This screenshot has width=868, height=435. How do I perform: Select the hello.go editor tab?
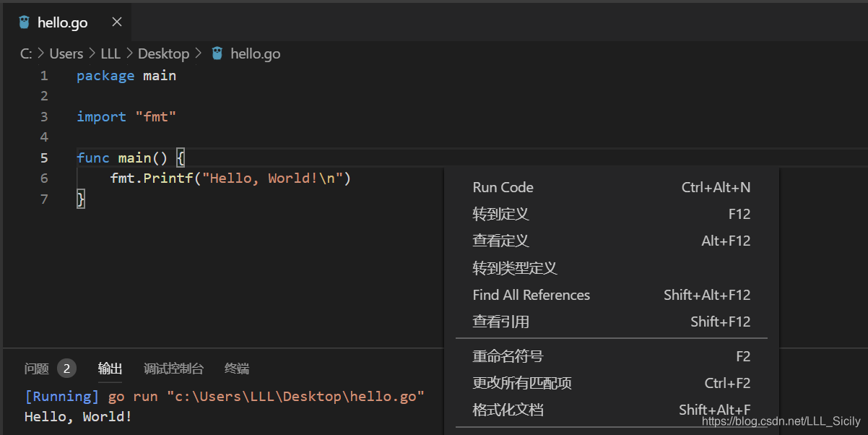coord(67,22)
